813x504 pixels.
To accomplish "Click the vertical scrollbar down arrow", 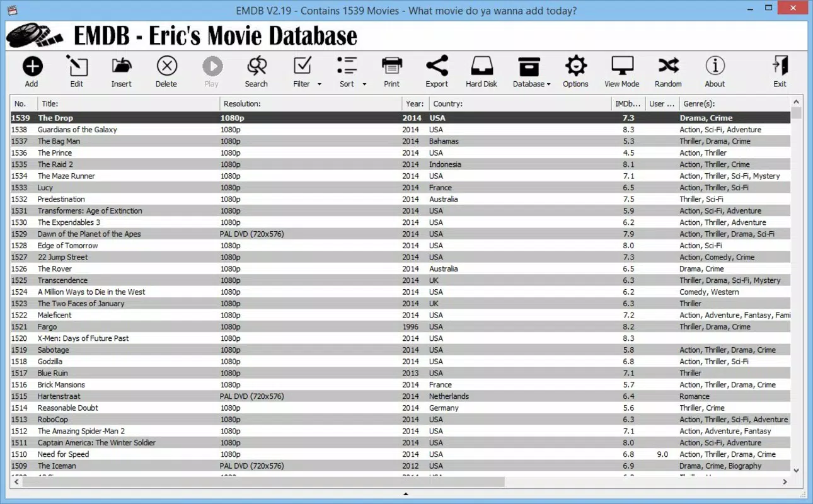I will tap(797, 470).
